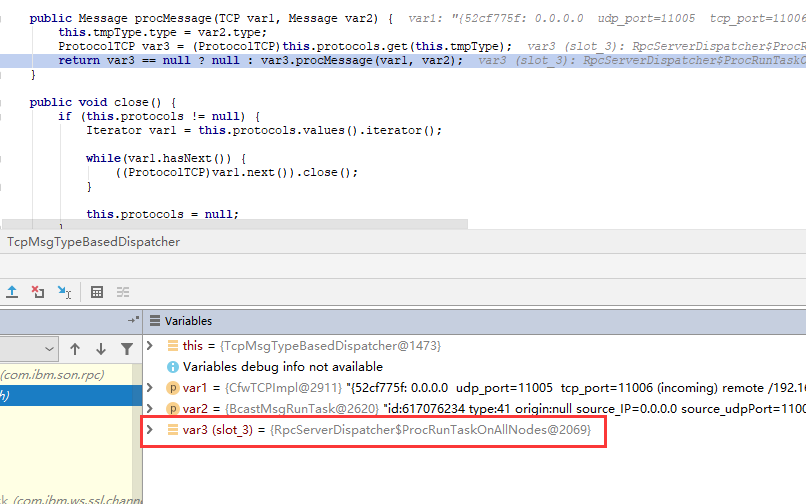The height and width of the screenshot is (504, 806).
Task: Click the 'Iterator var1' declaration line
Action: pos(264,131)
